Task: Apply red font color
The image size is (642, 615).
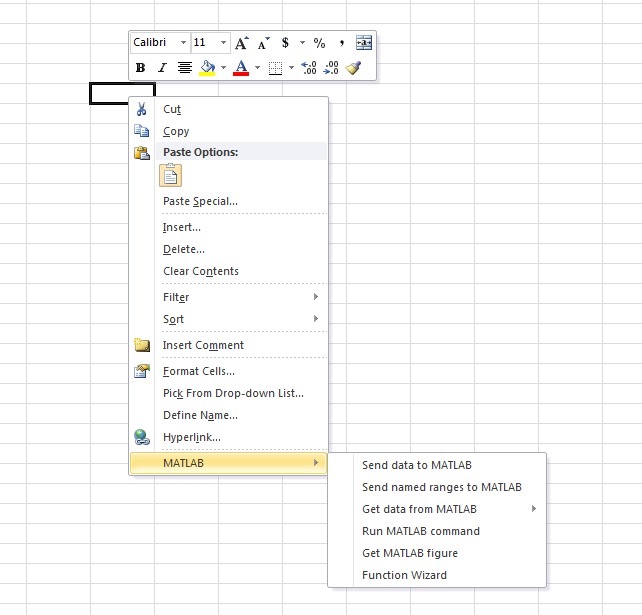Action: [x=241, y=68]
